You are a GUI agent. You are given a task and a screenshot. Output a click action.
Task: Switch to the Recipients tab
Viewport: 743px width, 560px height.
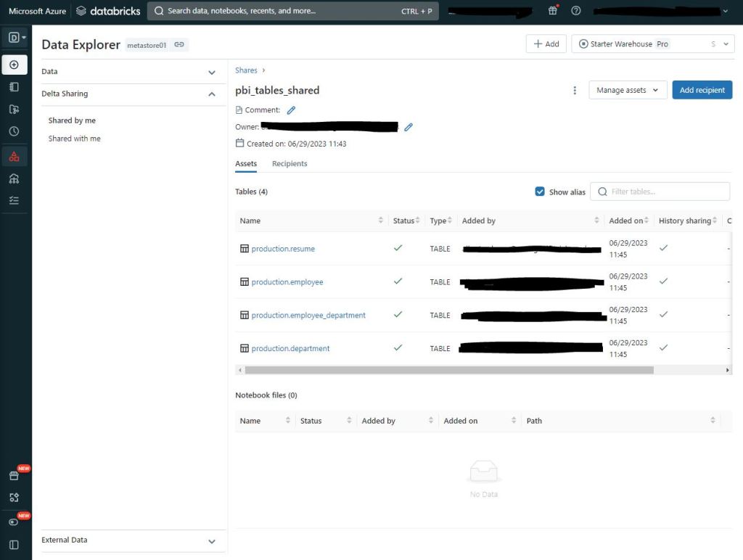[290, 164]
